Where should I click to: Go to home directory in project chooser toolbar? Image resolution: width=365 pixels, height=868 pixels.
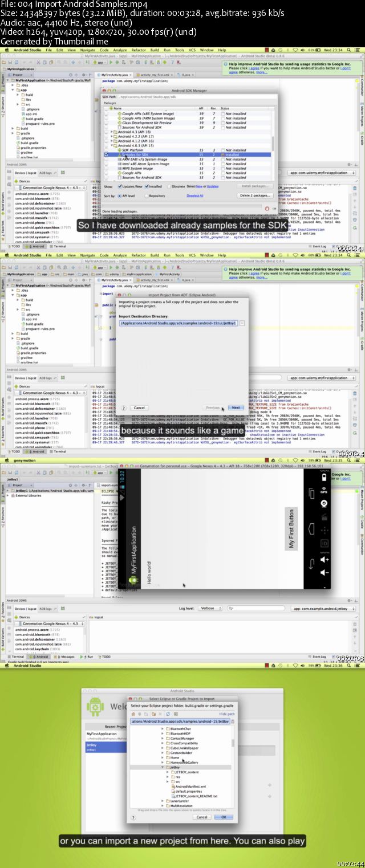pos(133,714)
